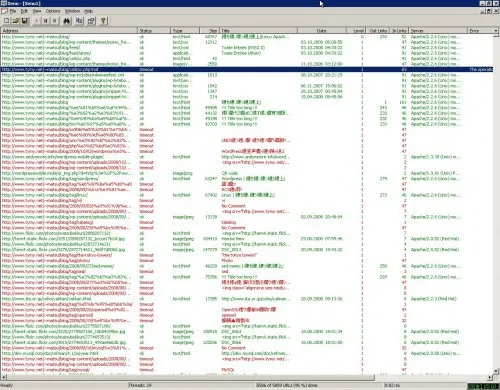
Task: Click the Pause checking toolbar button
Action: pos(45,21)
